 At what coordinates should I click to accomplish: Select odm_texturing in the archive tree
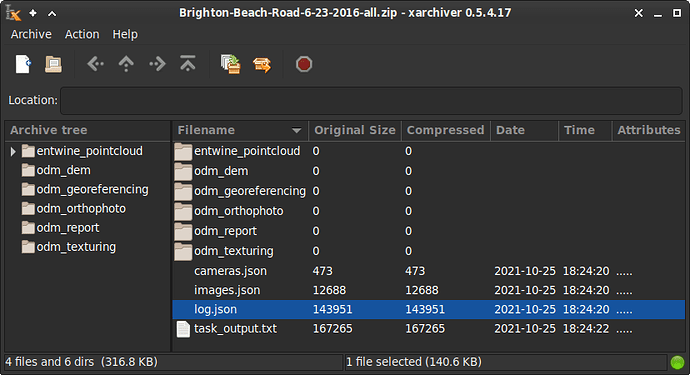[76, 247]
